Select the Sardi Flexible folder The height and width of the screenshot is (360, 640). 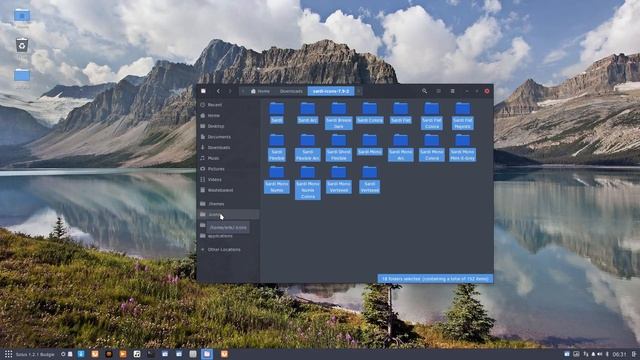click(x=277, y=147)
